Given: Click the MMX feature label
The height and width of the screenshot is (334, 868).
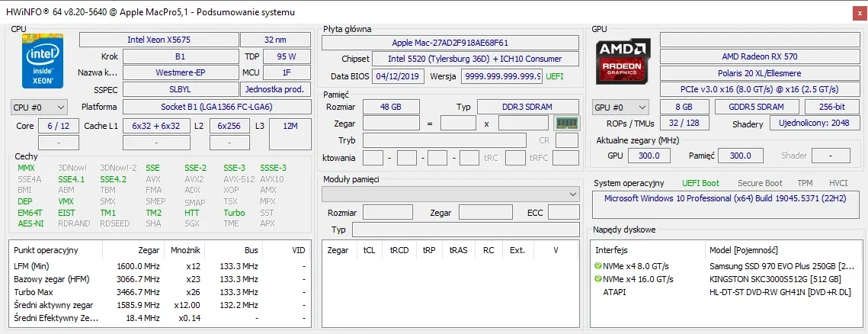Looking at the screenshot, I should (26, 168).
